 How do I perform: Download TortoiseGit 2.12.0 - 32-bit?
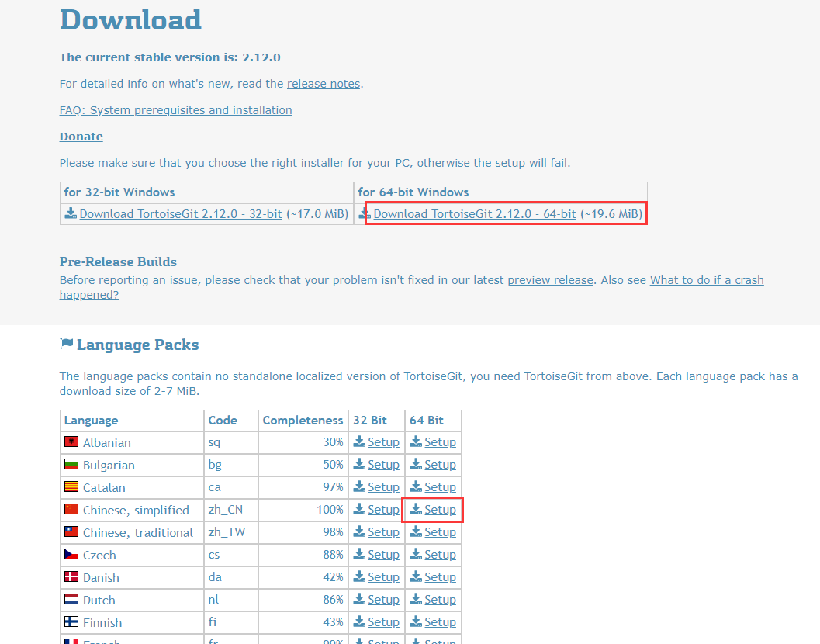point(180,214)
